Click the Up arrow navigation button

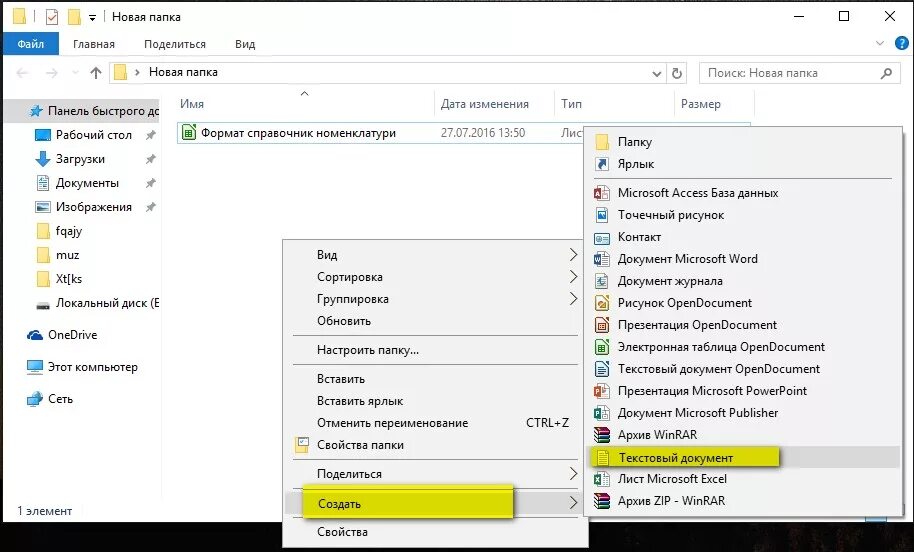point(96,73)
